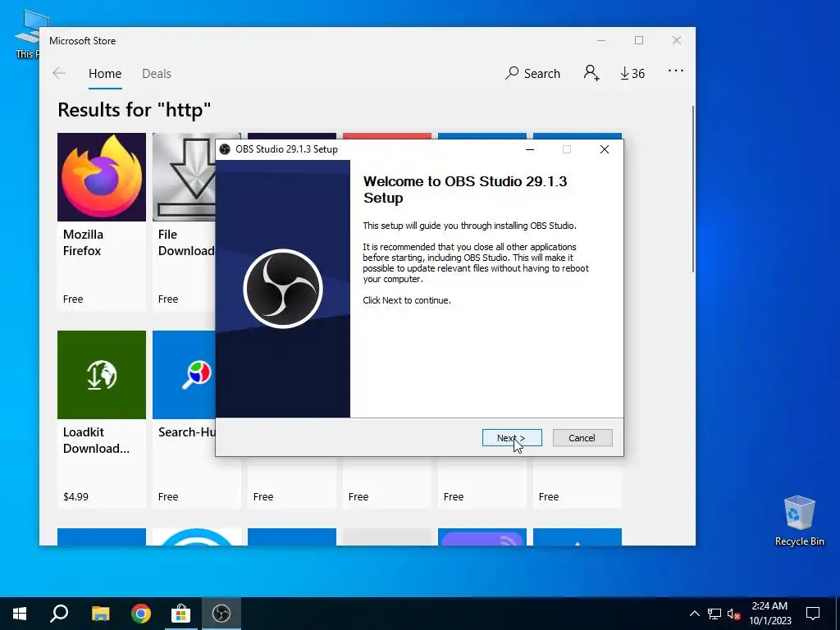This screenshot has height=630, width=840.
Task: Open the Windows Start menu
Action: tap(20, 614)
